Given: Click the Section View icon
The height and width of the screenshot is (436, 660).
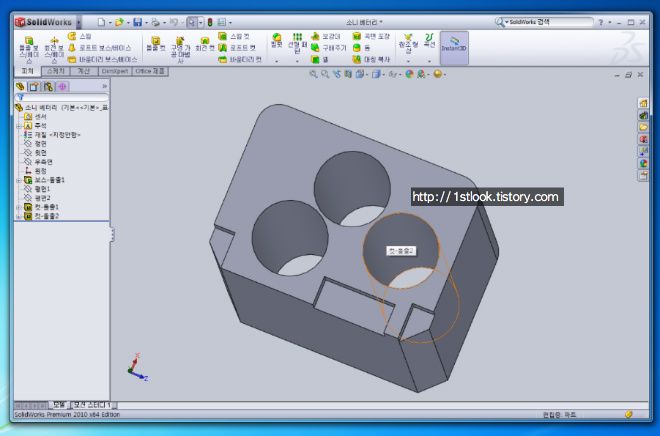Looking at the screenshot, I should coord(348,74).
